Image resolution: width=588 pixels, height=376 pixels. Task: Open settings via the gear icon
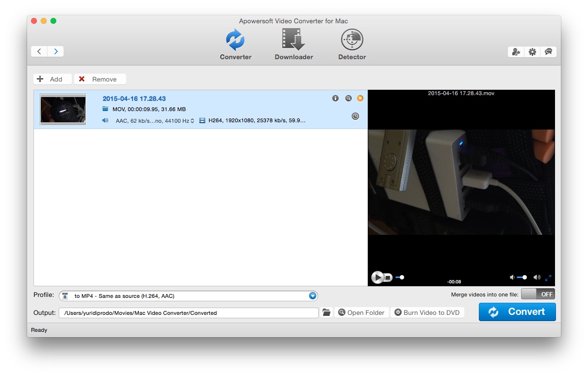(x=532, y=52)
